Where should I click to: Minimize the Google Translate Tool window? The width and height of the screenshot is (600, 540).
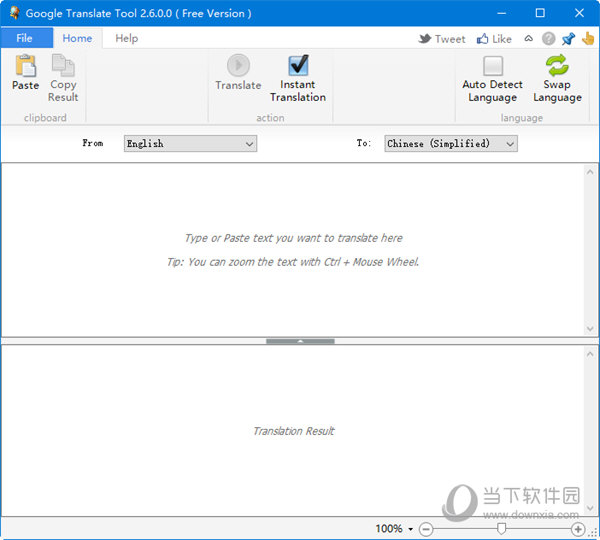point(502,13)
